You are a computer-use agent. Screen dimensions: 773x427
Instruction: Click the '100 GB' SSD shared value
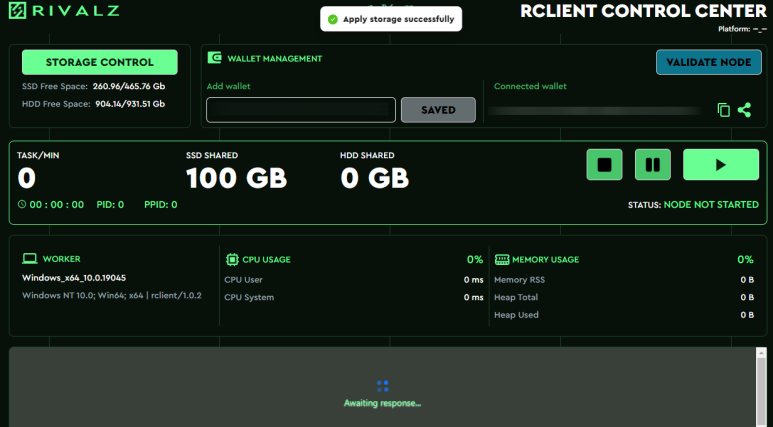pyautogui.click(x=236, y=178)
